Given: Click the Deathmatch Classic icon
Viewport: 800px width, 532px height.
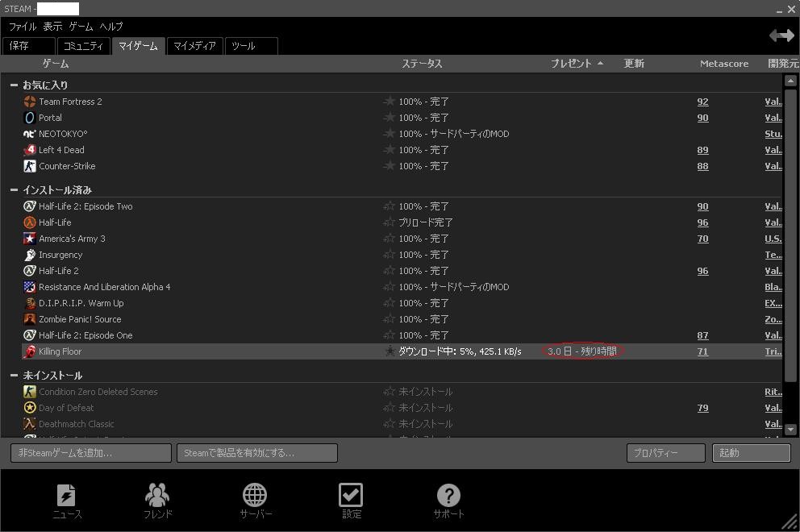Looking at the screenshot, I should point(30,424).
